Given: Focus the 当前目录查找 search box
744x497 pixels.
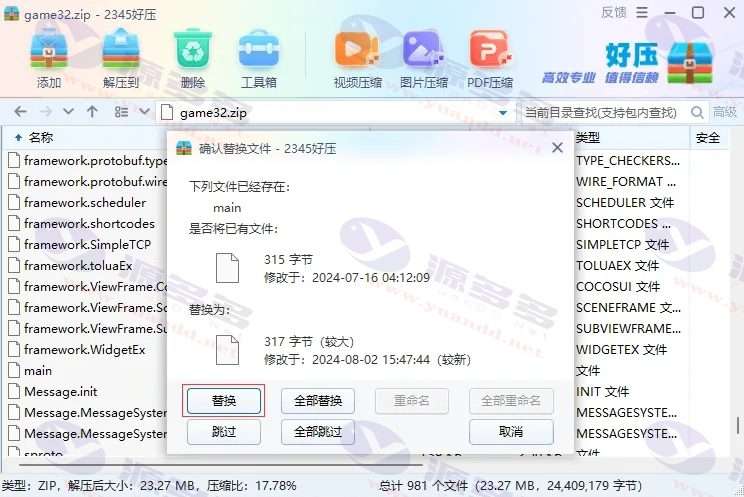Looking at the screenshot, I should [602, 113].
